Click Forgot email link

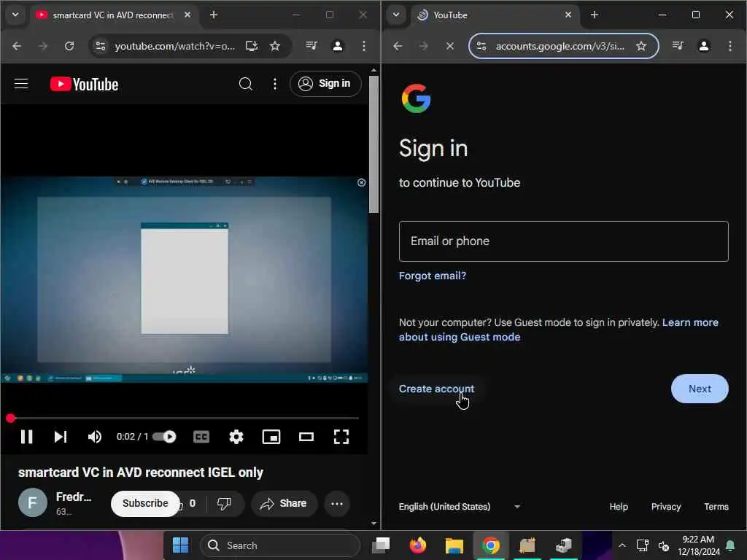point(432,276)
